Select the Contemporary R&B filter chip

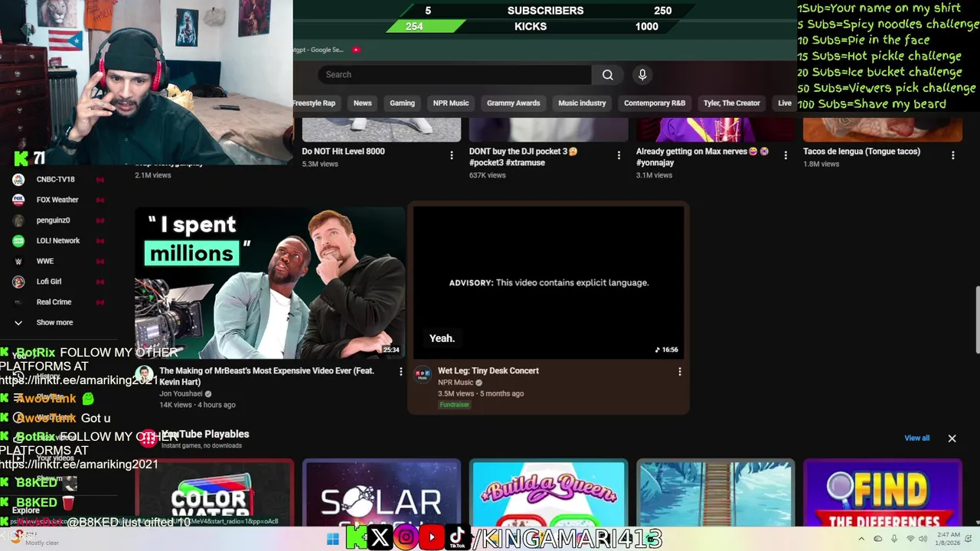655,103
